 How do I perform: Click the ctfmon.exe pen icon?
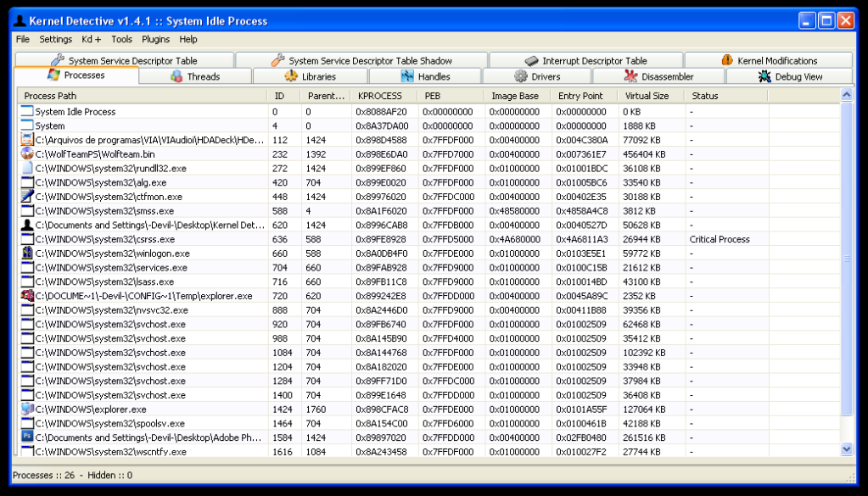[27, 197]
